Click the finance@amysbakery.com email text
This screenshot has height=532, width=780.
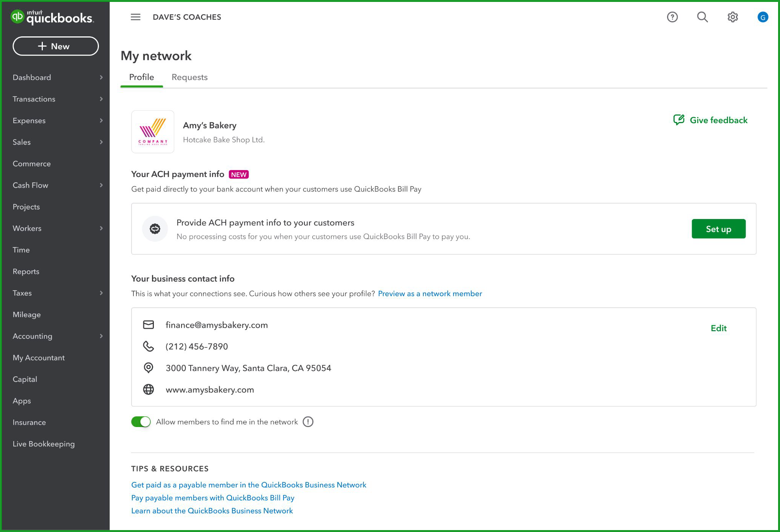click(x=216, y=325)
